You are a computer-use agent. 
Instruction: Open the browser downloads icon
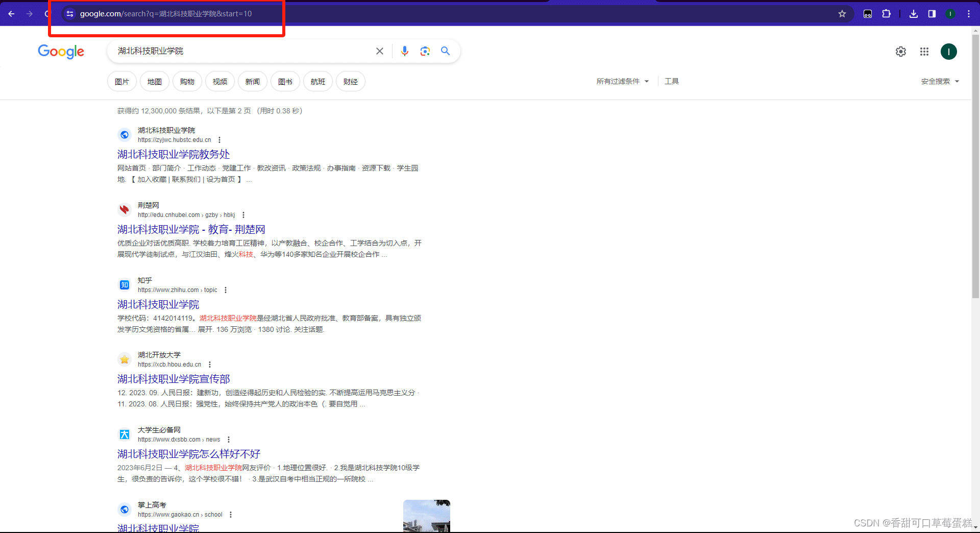914,14
